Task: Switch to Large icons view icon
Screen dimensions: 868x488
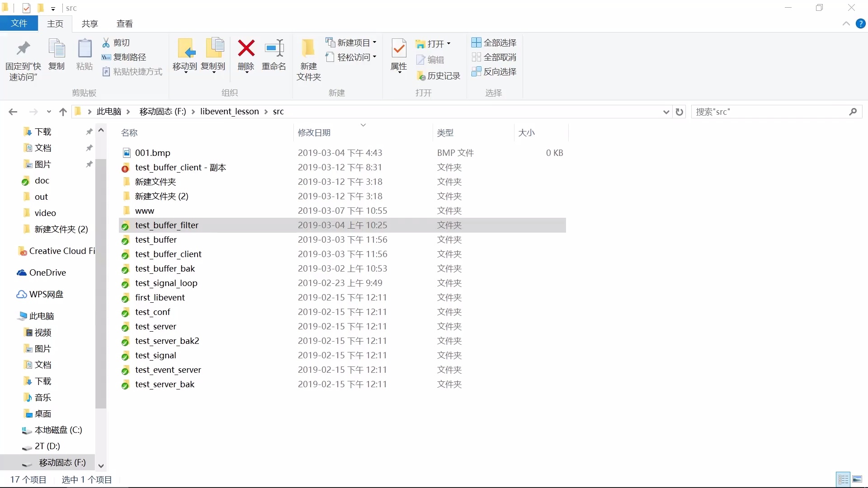Action: tap(857, 479)
